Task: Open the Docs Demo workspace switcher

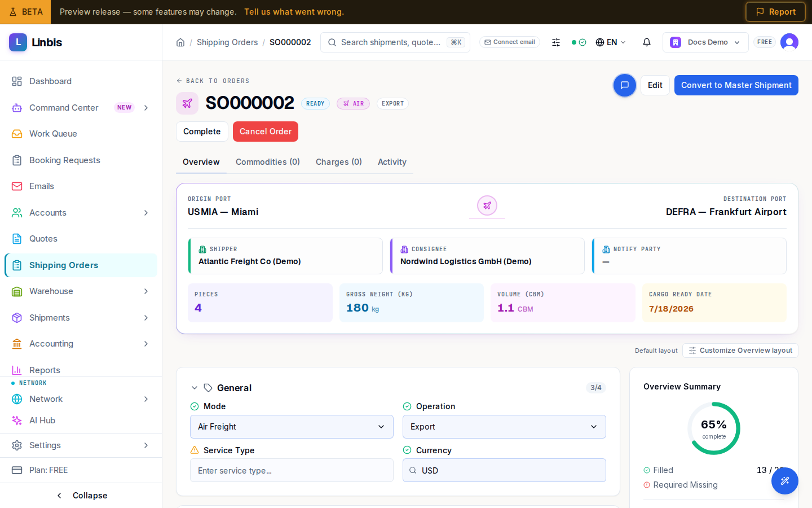Action: 705,42
